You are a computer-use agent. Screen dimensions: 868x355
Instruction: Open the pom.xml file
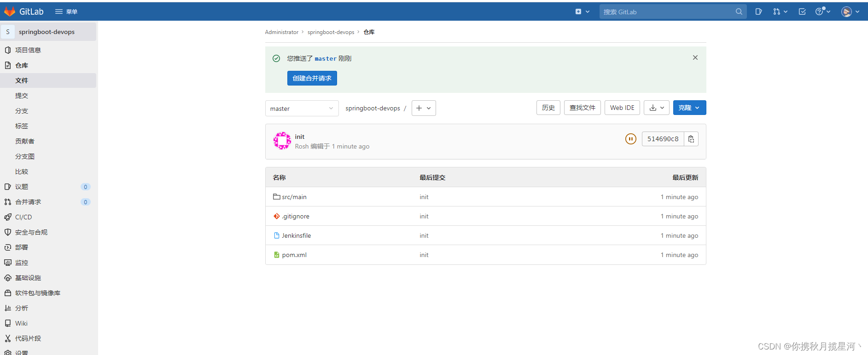click(294, 255)
